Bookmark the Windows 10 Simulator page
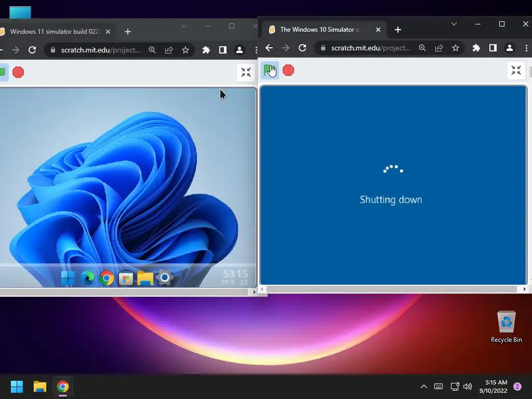Viewport: 532px width, 399px height. pyautogui.click(x=455, y=48)
